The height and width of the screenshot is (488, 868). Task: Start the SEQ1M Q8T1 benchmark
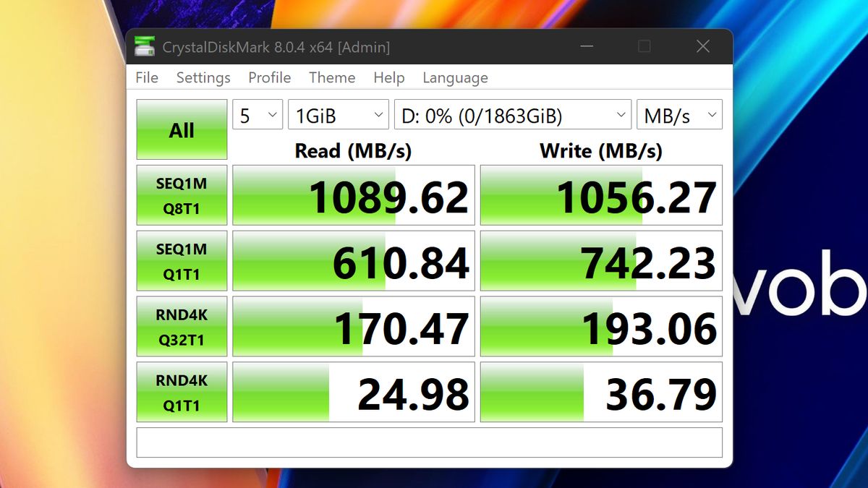tap(181, 194)
